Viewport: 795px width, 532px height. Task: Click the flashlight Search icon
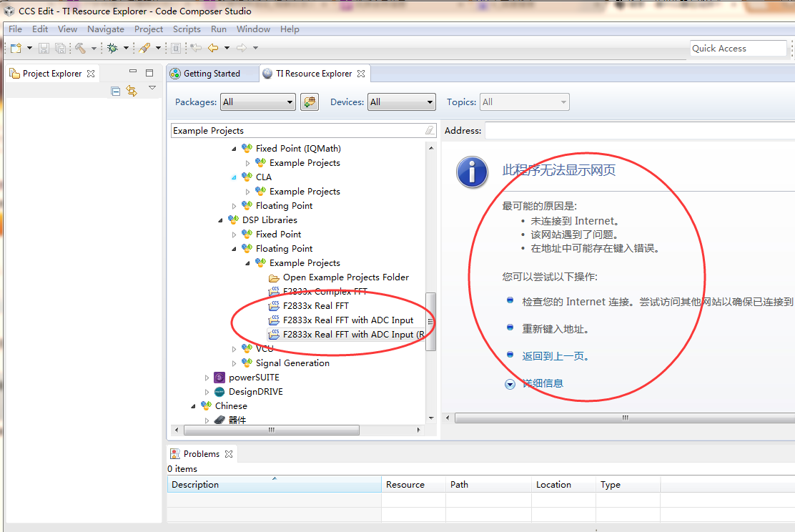(144, 48)
